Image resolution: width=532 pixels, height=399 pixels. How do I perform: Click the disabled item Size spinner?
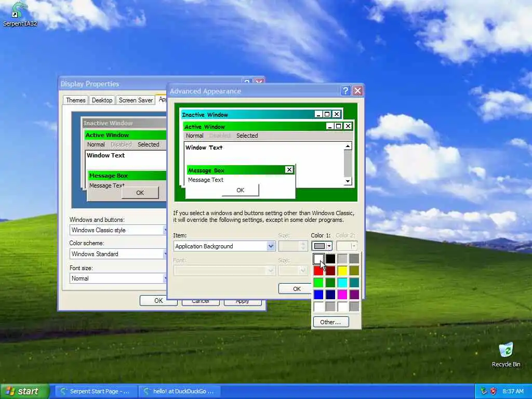pos(293,246)
